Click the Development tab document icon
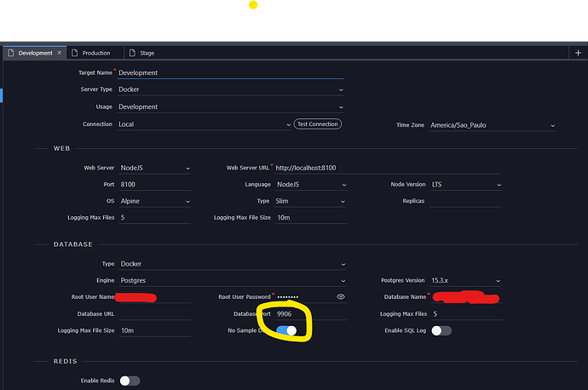Image resolution: width=588 pixels, height=390 pixels. click(x=11, y=53)
